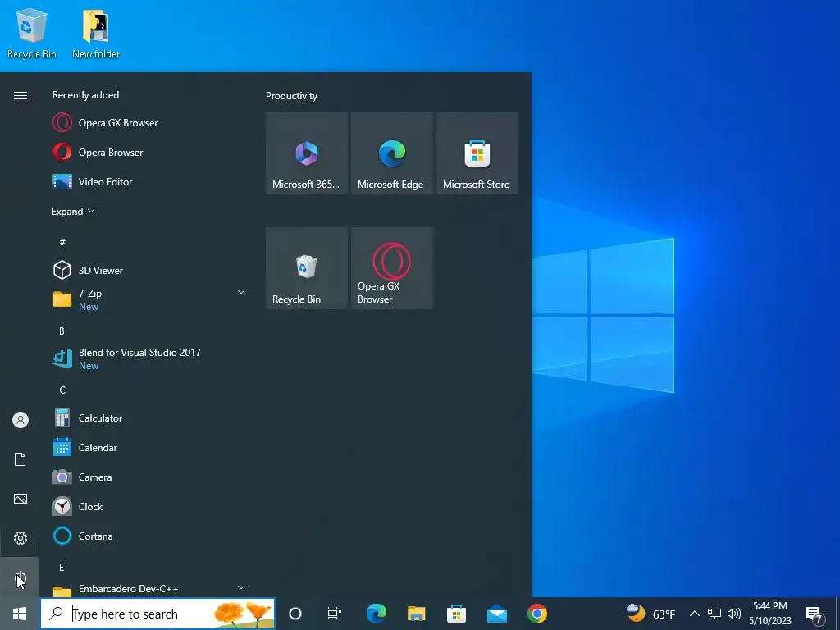Viewport: 840px width, 630px height.
Task: Expand the 7-Zip folder chevron
Action: (241, 292)
